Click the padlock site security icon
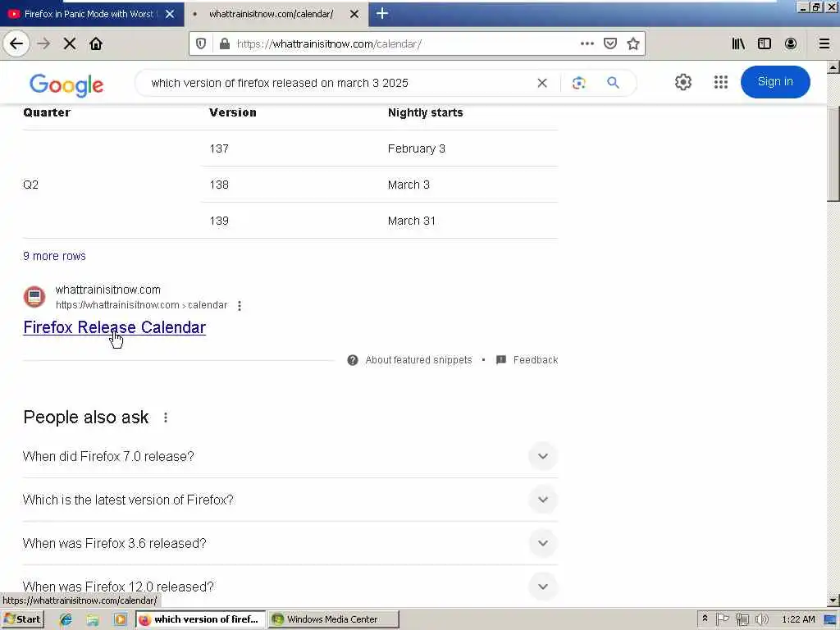The height and width of the screenshot is (630, 840). click(x=225, y=43)
